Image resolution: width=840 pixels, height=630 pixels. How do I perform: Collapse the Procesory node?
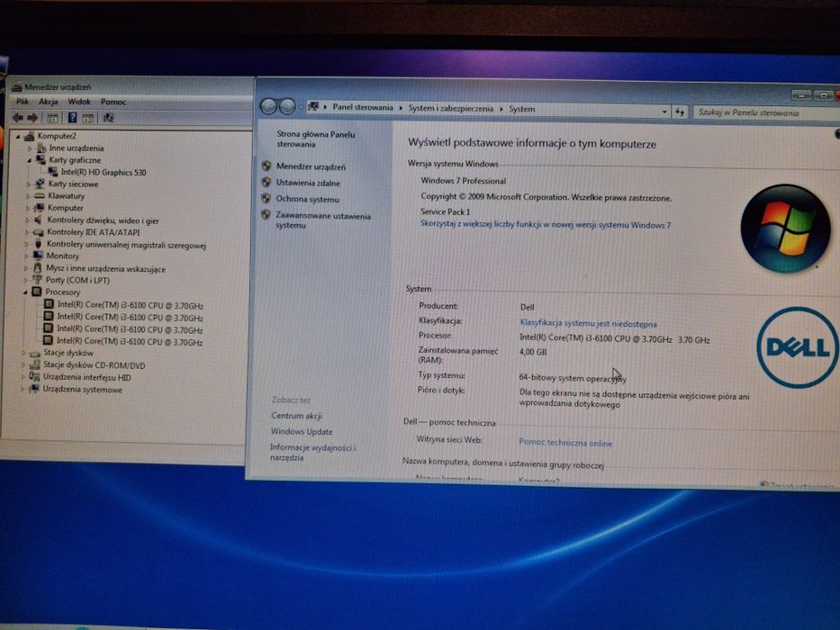tap(25, 292)
